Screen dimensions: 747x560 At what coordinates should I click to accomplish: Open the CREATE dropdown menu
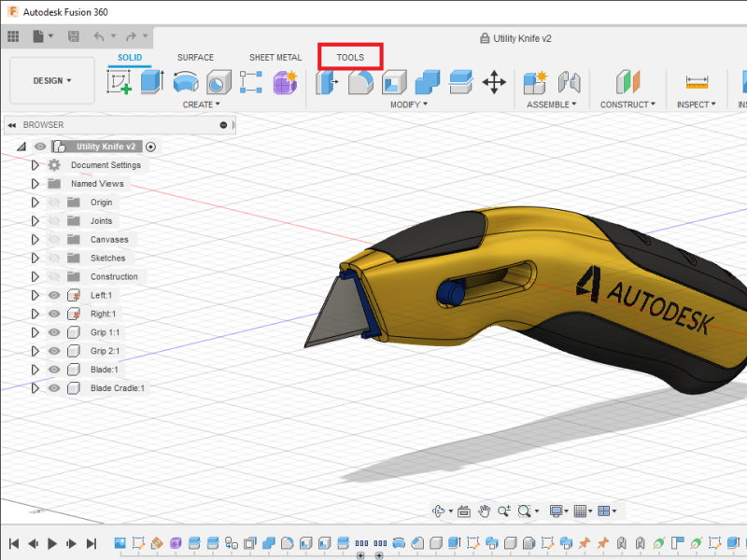[x=201, y=105]
